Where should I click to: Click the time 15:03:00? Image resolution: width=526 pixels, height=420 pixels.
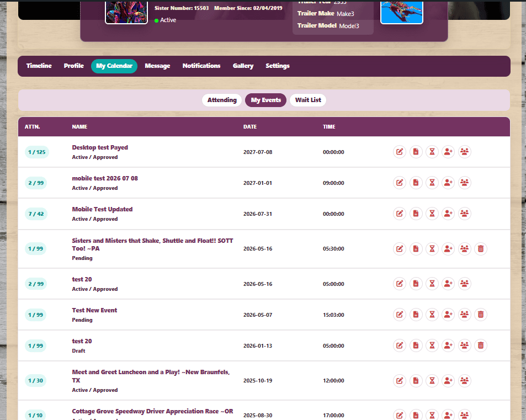click(333, 315)
